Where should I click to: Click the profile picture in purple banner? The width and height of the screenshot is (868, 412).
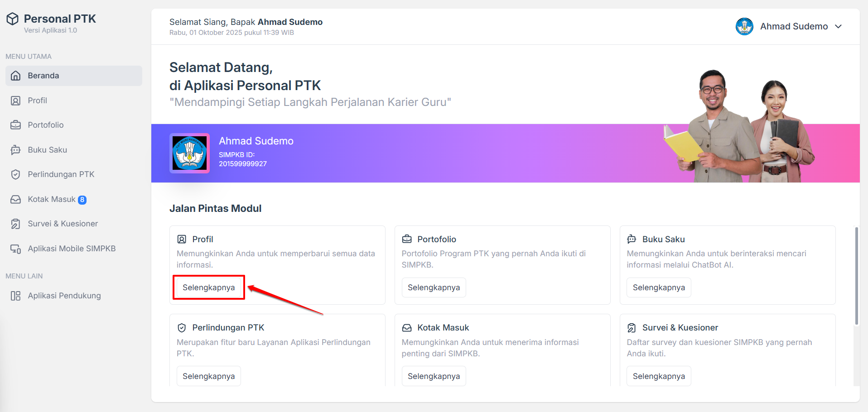(x=189, y=153)
